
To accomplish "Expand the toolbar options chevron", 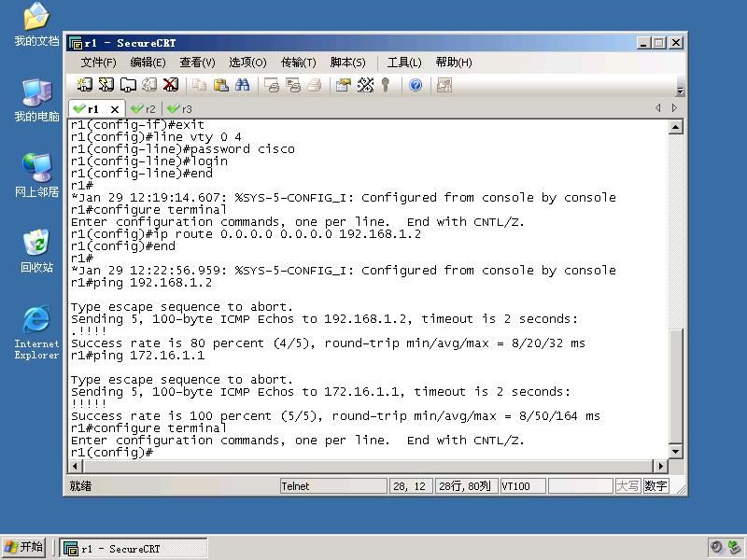I will pyautogui.click(x=681, y=91).
